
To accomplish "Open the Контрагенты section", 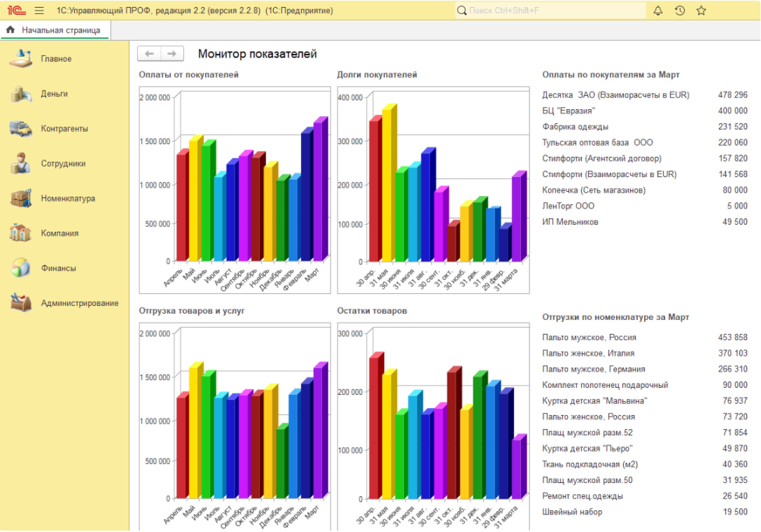I will [65, 129].
